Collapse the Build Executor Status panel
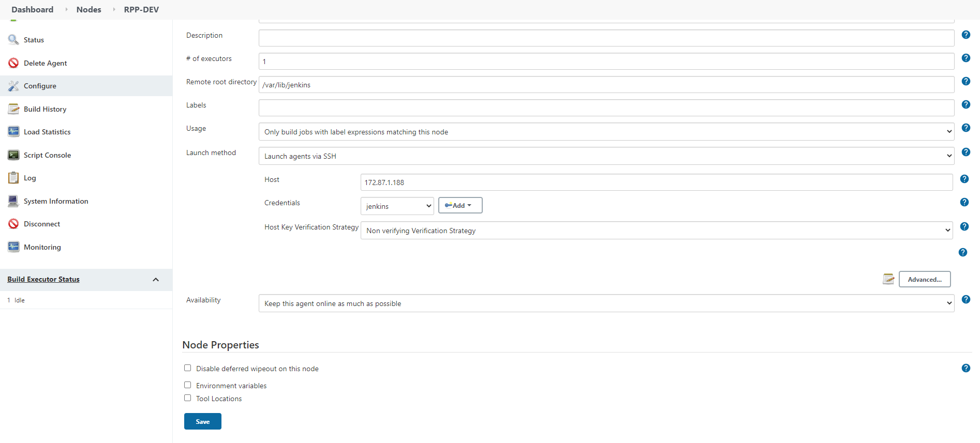This screenshot has height=443, width=980. tap(156, 280)
